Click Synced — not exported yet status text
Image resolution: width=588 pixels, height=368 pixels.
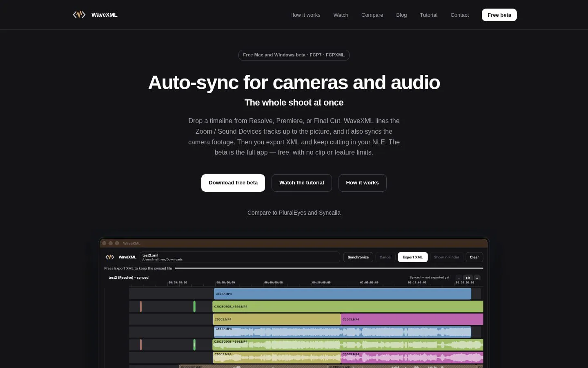point(429,278)
